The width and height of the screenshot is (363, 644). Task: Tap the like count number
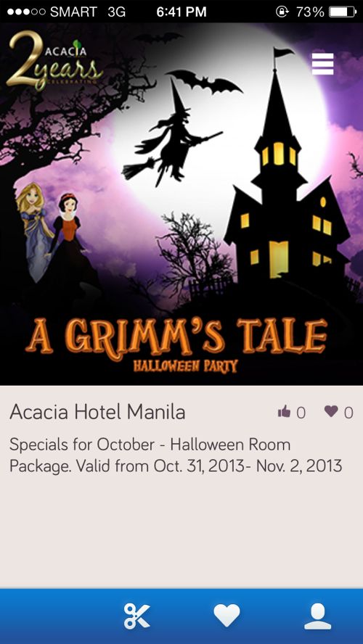(301, 413)
